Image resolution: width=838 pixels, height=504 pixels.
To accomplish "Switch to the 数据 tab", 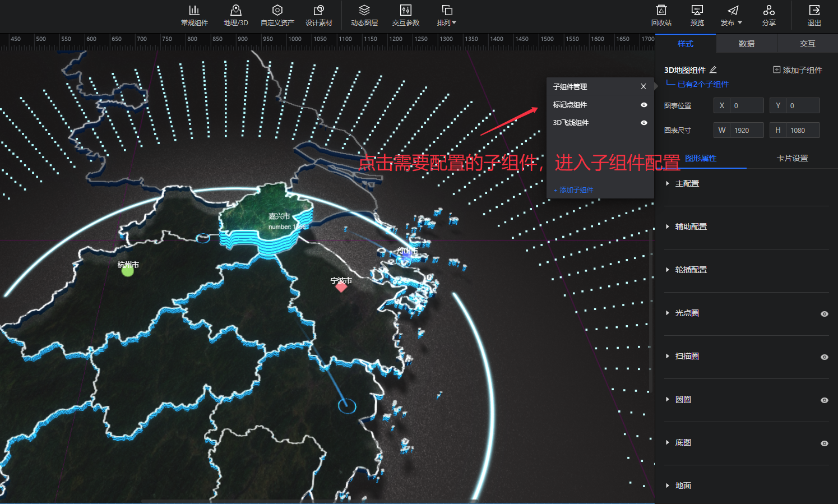I will pos(746,44).
